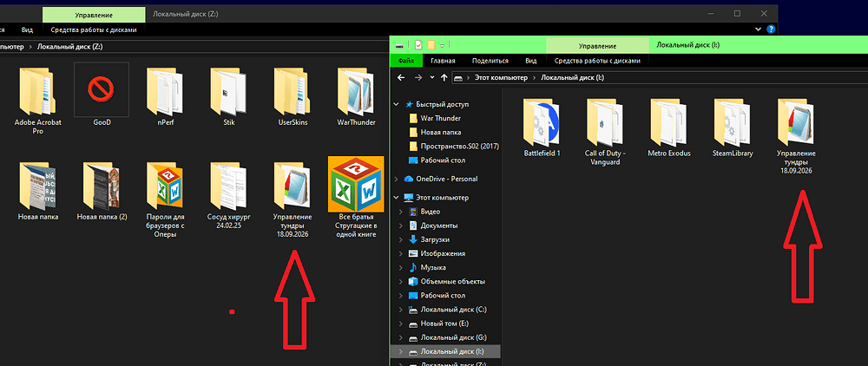Select Изображения in the navigation tree
The height and width of the screenshot is (366, 868).
click(443, 254)
